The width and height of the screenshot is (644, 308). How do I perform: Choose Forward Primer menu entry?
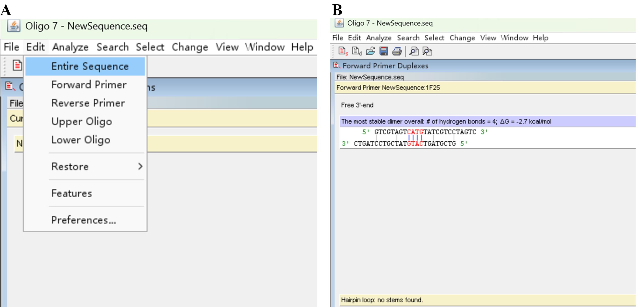pos(89,85)
